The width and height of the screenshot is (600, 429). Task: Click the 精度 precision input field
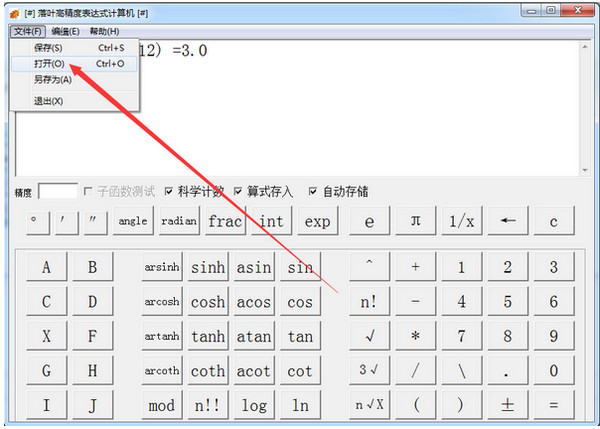(58, 191)
